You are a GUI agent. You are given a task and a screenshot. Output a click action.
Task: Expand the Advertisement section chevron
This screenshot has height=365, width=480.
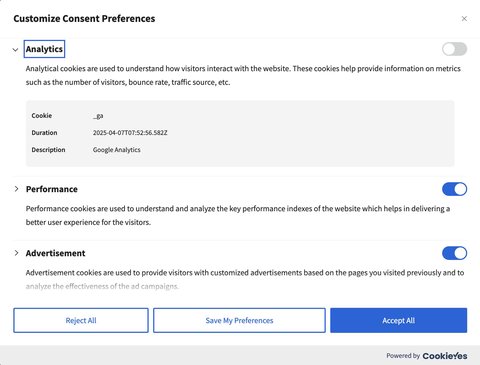[16, 253]
